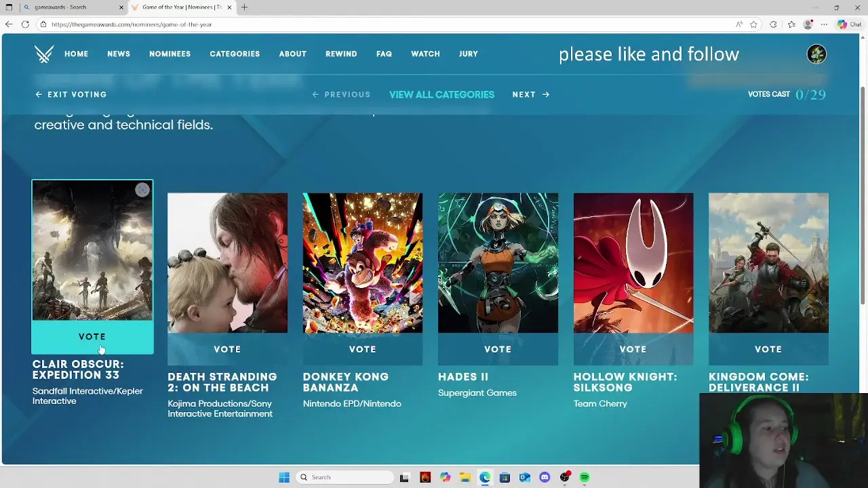Open File Explorer from taskbar

pos(465,477)
